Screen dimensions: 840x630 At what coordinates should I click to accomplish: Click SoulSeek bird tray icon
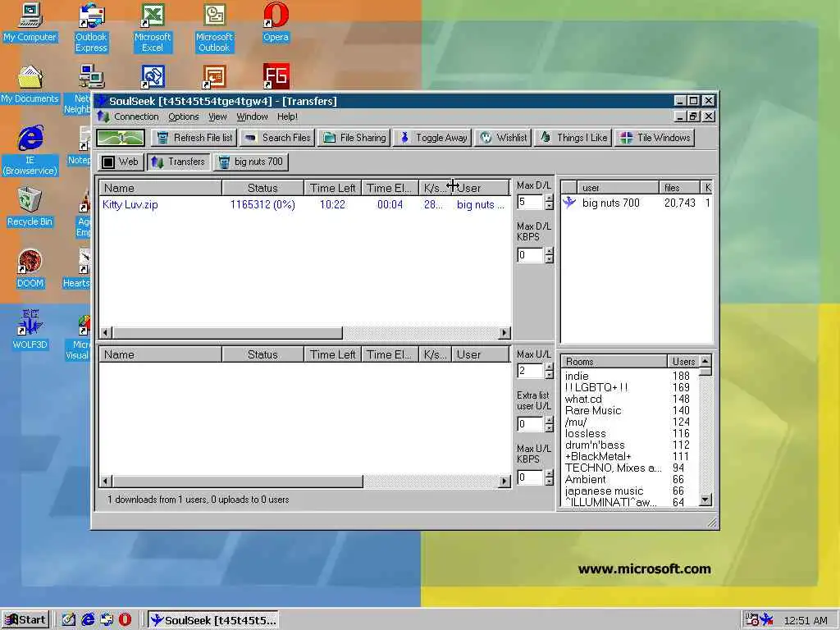pyautogui.click(x=767, y=620)
